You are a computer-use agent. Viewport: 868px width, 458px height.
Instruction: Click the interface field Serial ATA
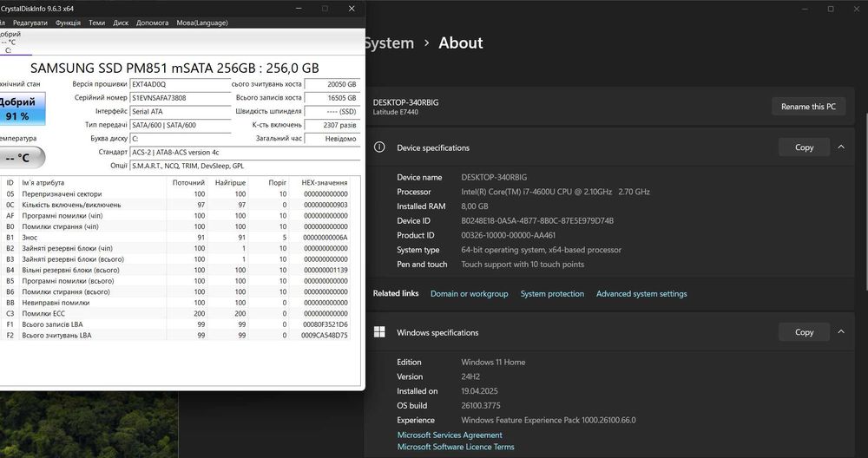click(181, 111)
